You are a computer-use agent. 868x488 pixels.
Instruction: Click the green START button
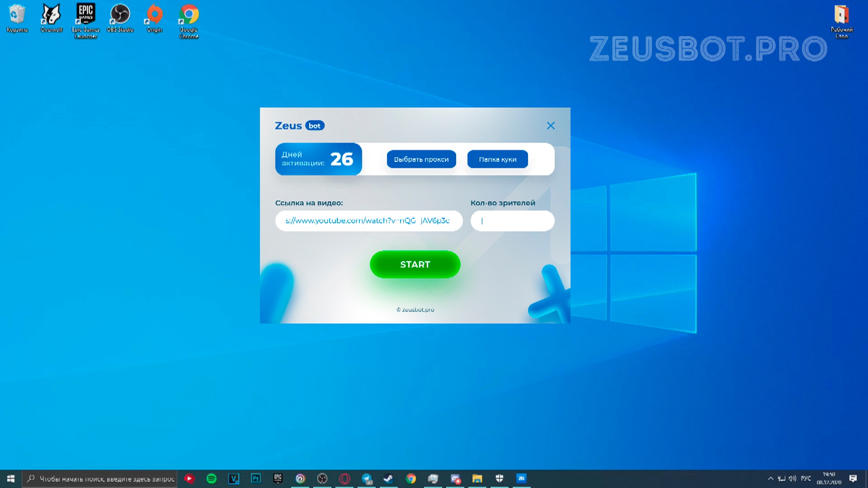pos(415,264)
